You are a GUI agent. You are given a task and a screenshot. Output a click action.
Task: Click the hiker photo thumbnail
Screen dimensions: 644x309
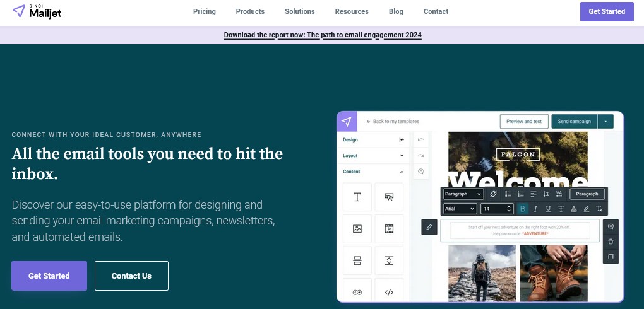[x=482, y=273]
